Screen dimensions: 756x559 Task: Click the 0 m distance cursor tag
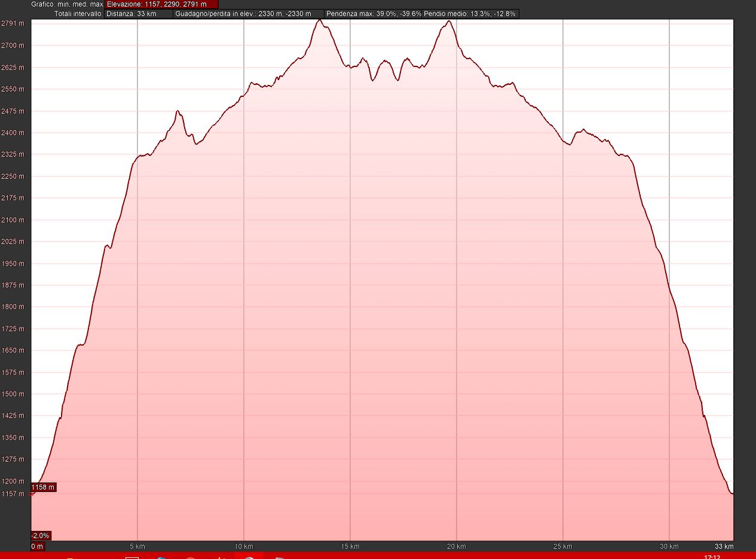tap(37, 546)
